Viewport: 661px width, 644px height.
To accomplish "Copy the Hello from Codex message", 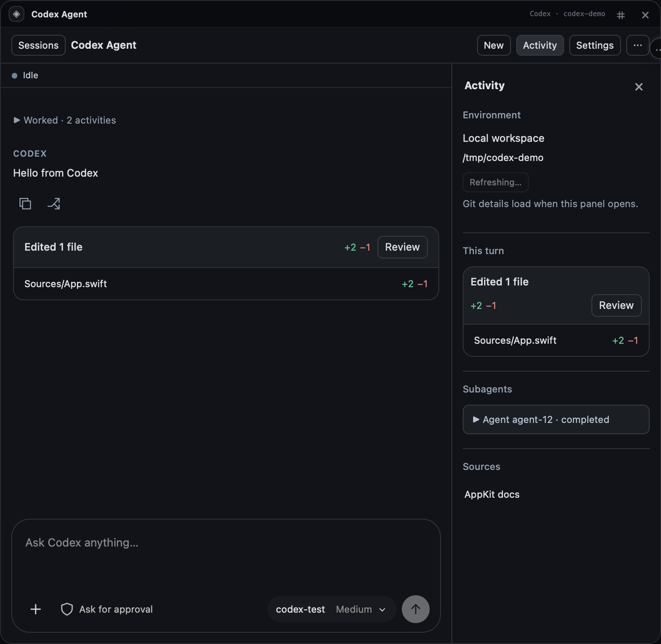I will click(x=25, y=203).
